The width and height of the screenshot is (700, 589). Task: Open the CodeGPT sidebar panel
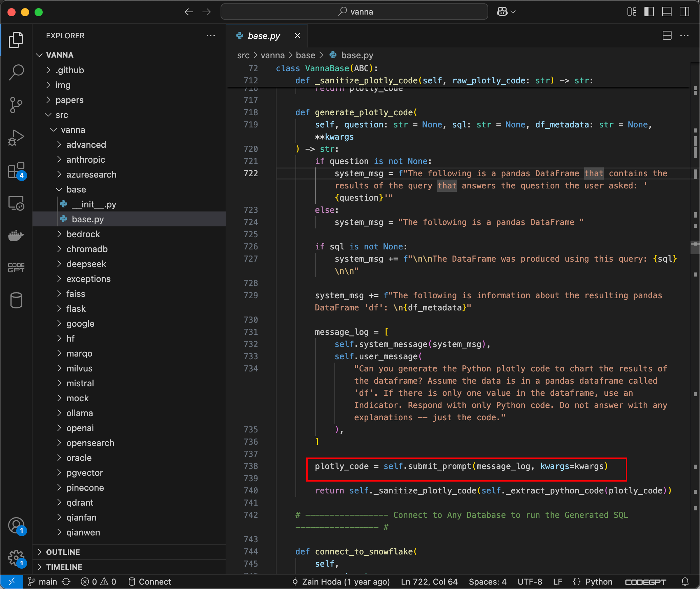point(16,267)
